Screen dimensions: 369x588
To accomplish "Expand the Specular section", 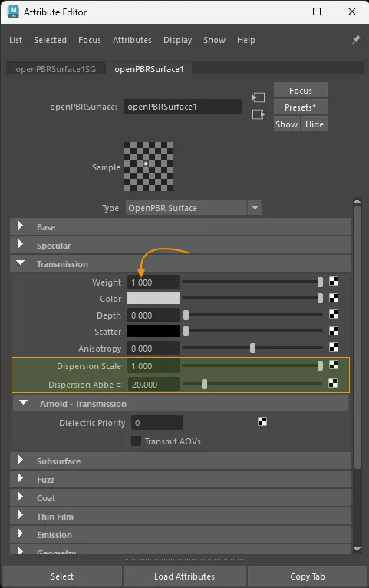I will coord(180,245).
